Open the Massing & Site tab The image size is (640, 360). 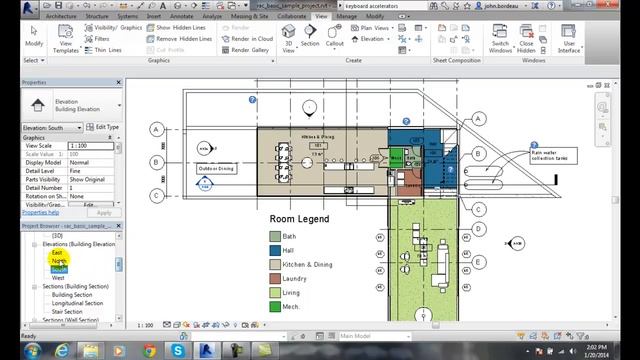pos(249,16)
